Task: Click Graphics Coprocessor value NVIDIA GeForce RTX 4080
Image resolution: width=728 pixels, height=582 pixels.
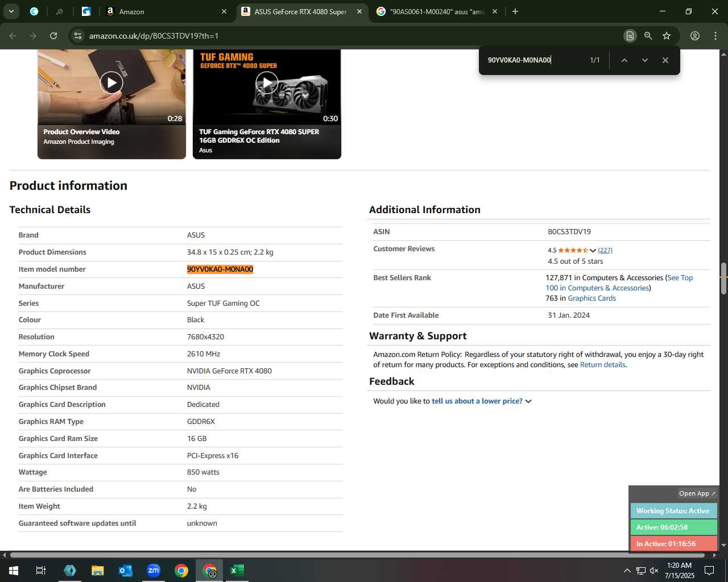Action: tap(229, 371)
